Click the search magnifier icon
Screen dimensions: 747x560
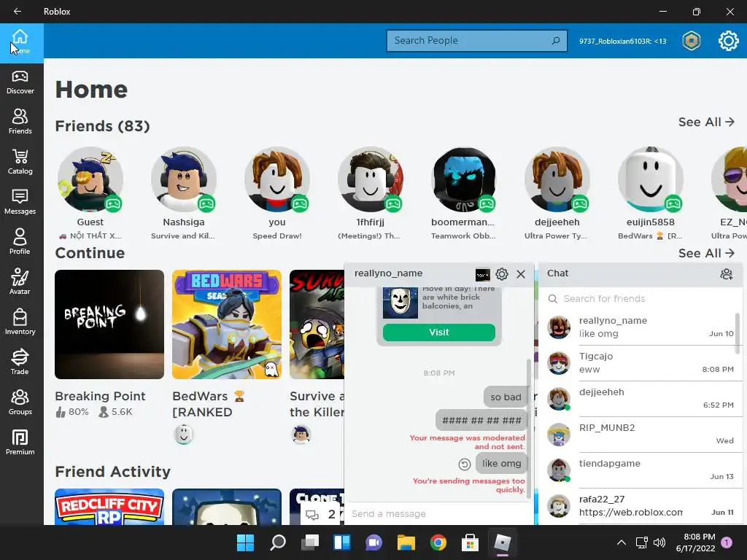point(555,41)
